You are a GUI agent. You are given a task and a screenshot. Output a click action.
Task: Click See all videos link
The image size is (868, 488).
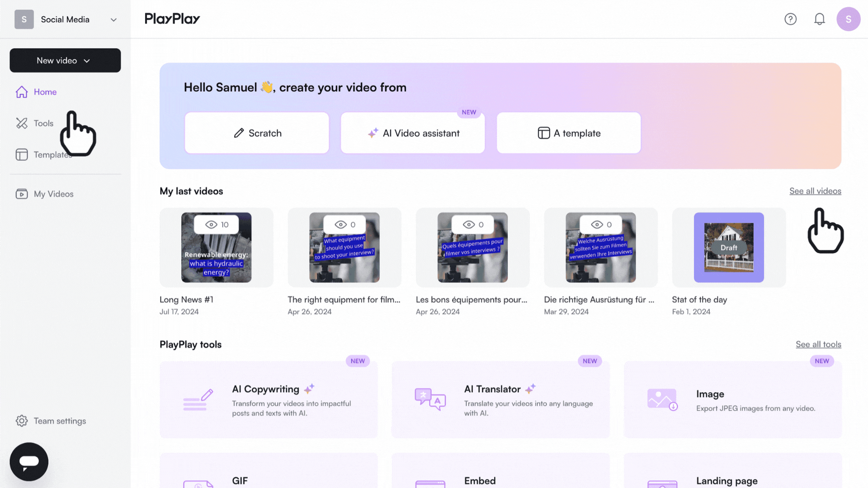815,191
